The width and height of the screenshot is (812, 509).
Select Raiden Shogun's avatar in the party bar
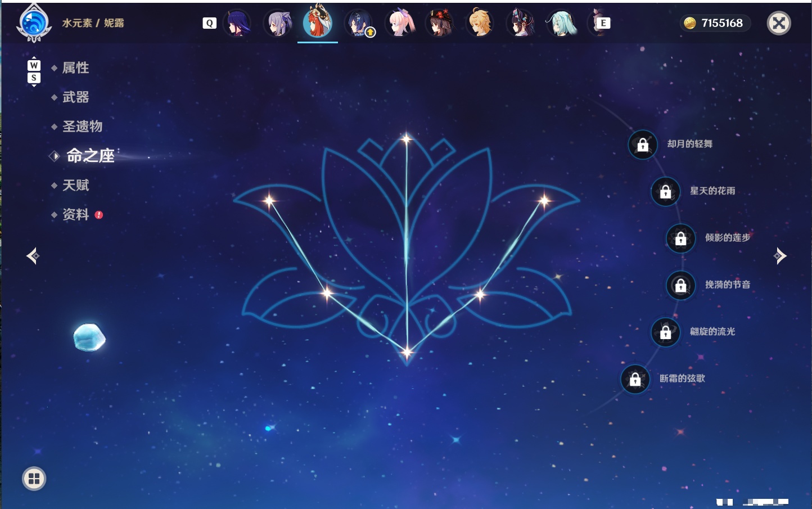(237, 23)
